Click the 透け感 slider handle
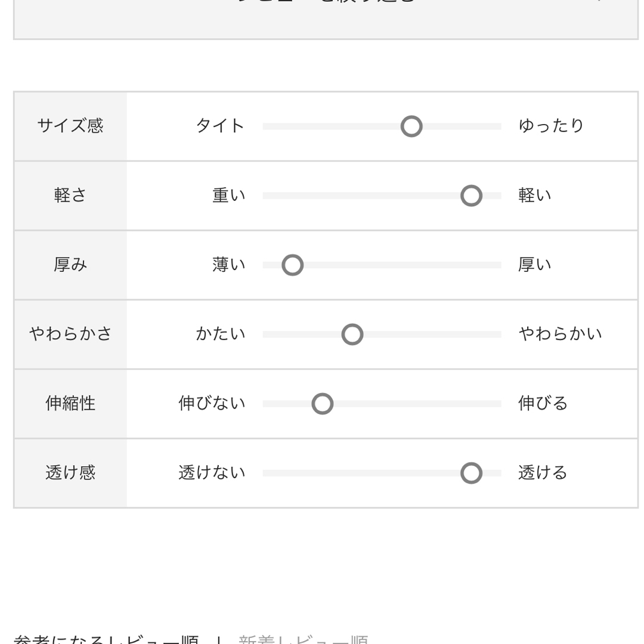 point(471,473)
